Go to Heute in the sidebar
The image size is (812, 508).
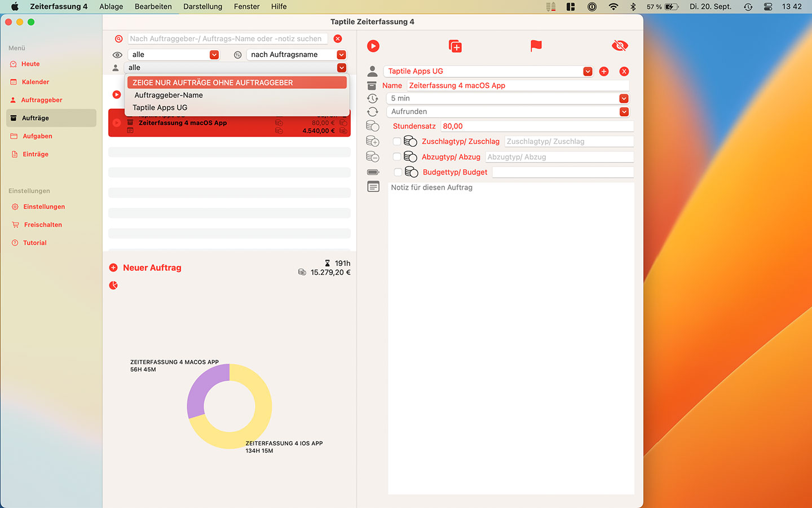point(30,64)
